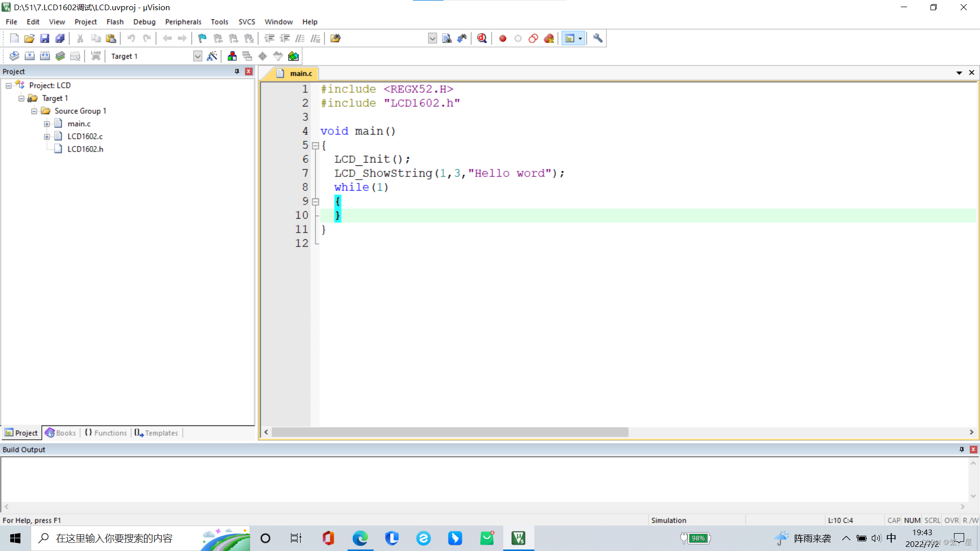Toggle the bookmark flag icon
Image resolution: width=980 pixels, height=551 pixels.
pyautogui.click(x=203, y=38)
